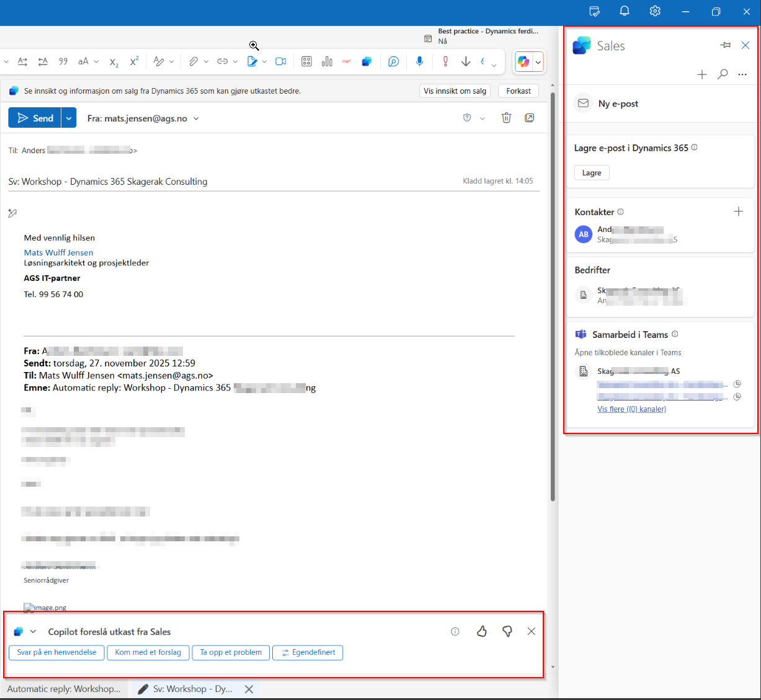761x700 pixels.
Task: Toggle superscript formatting
Action: [x=134, y=61]
